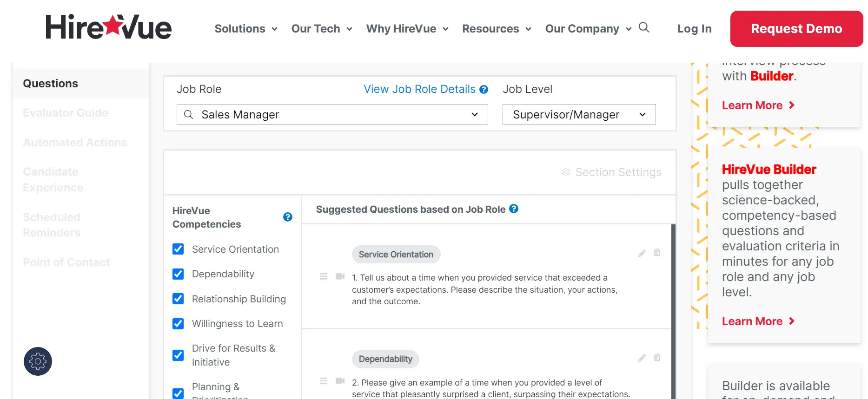Expand the Resources menu
This screenshot has width=868, height=399.
pyautogui.click(x=497, y=29)
